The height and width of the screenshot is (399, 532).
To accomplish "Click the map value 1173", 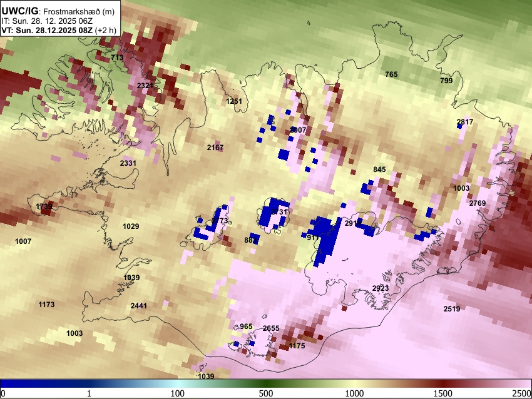I will click(x=46, y=305).
